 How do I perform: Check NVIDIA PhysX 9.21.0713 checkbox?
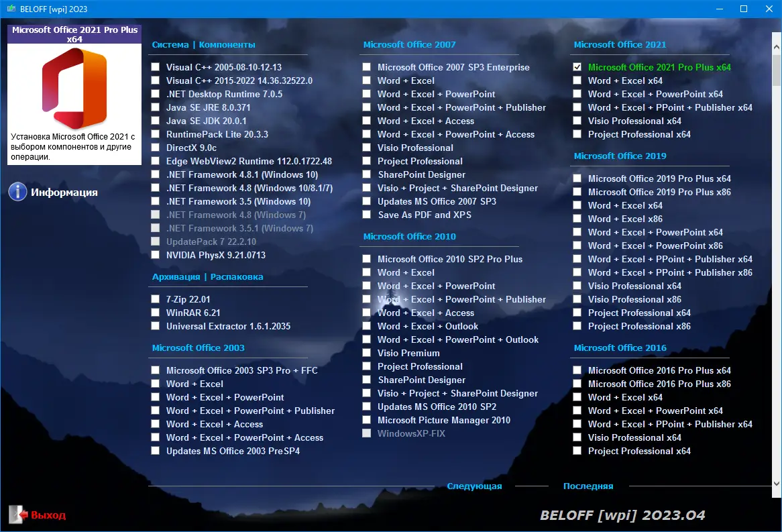click(156, 255)
